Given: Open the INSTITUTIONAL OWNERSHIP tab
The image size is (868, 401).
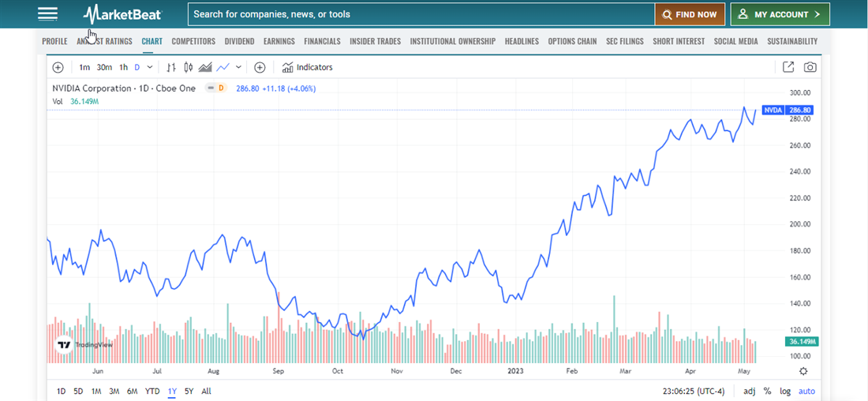Looking at the screenshot, I should 453,42.
